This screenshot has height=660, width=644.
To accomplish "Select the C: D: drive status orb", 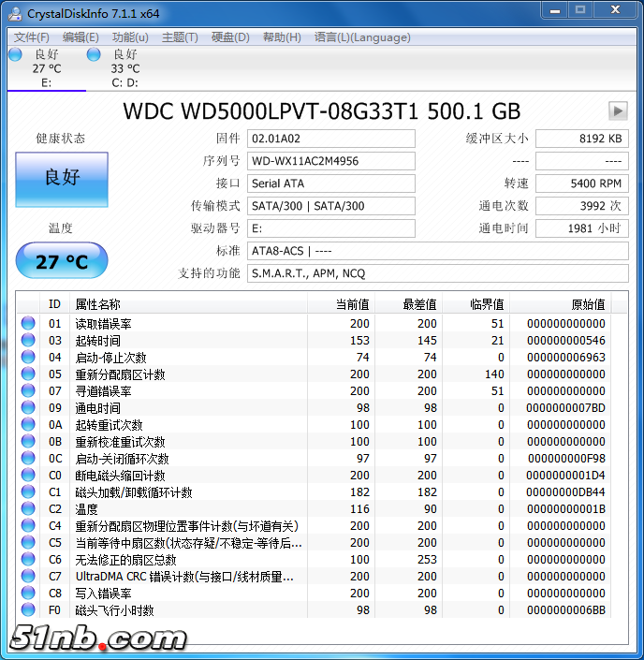I will [94, 54].
